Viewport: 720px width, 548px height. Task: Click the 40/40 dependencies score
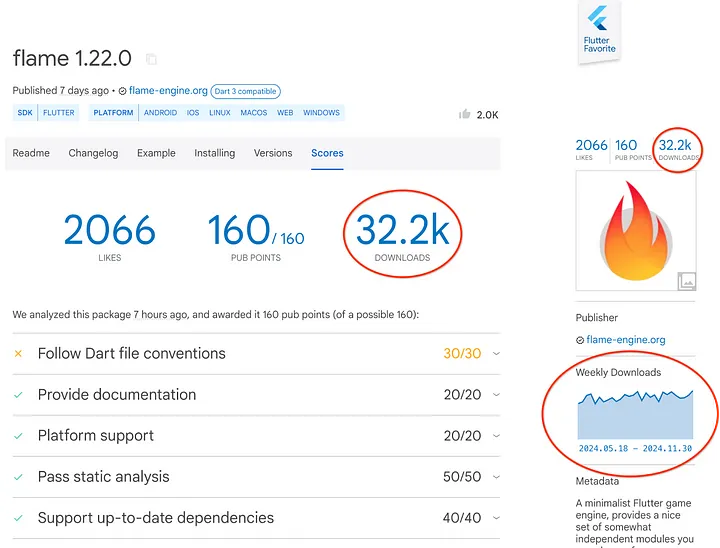(462, 518)
